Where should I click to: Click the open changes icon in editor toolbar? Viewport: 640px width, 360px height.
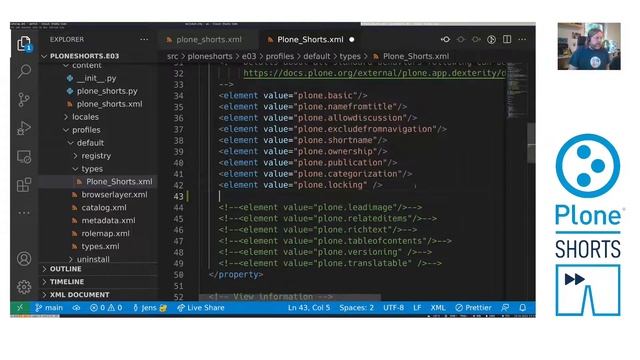coord(491,40)
